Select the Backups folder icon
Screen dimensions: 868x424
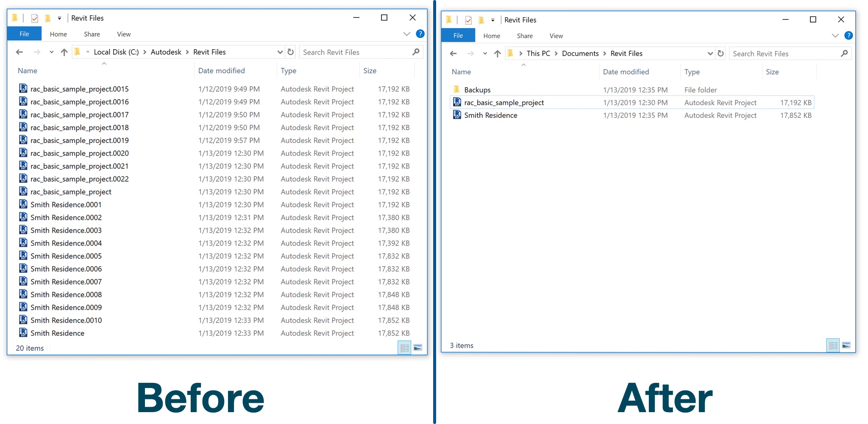click(x=457, y=89)
